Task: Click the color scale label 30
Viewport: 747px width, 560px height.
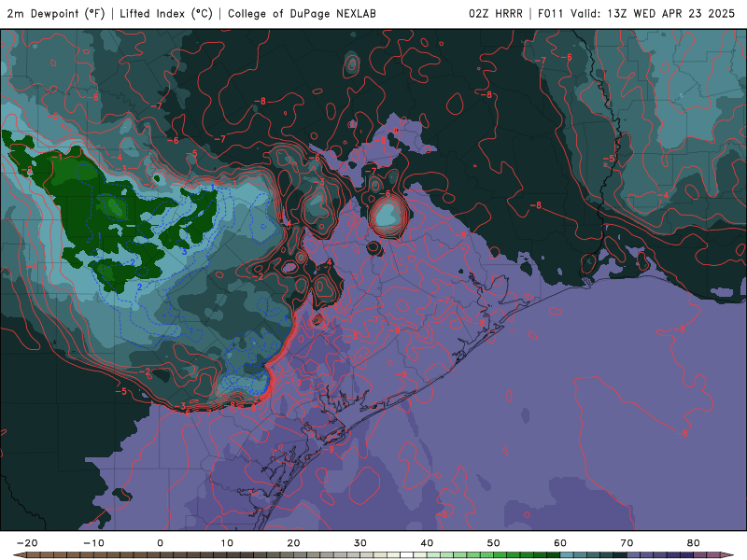Action: (x=360, y=543)
